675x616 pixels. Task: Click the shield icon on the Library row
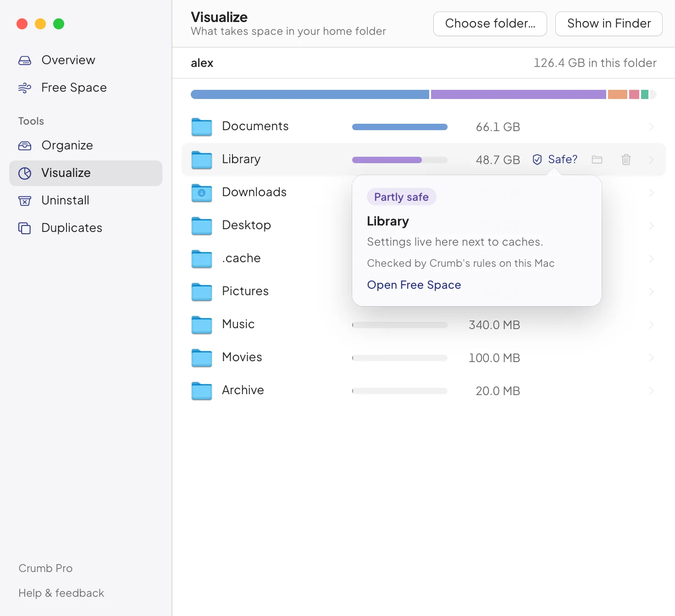[x=537, y=159]
